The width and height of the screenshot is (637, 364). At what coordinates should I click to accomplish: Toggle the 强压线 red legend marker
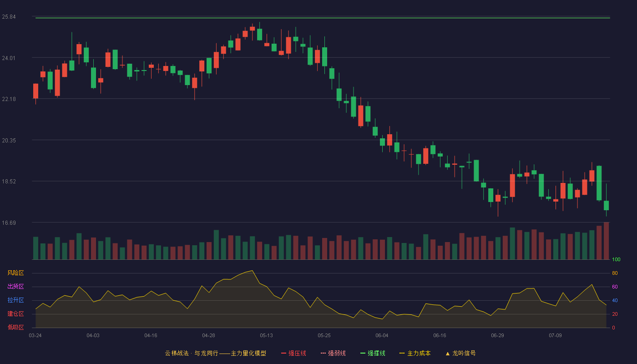coord(283,353)
